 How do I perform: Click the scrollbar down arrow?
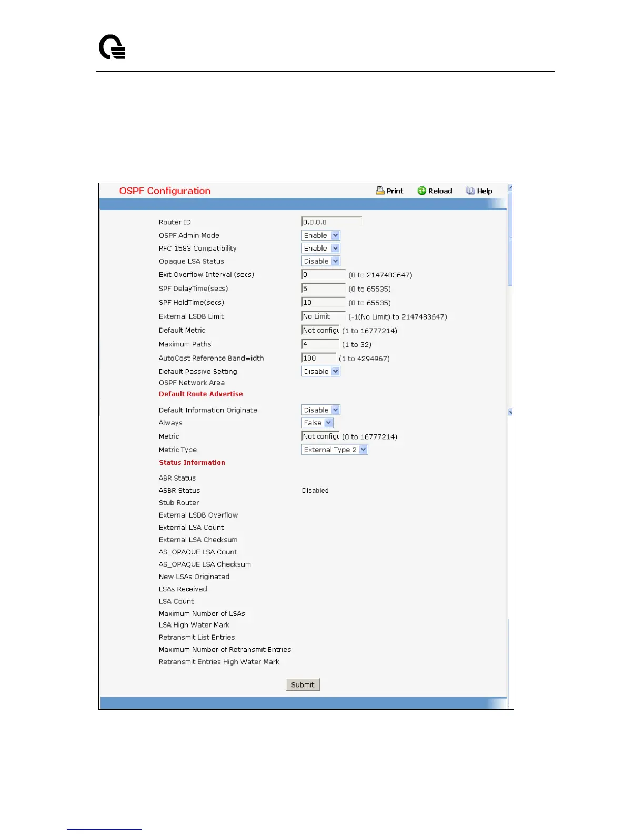click(510, 412)
